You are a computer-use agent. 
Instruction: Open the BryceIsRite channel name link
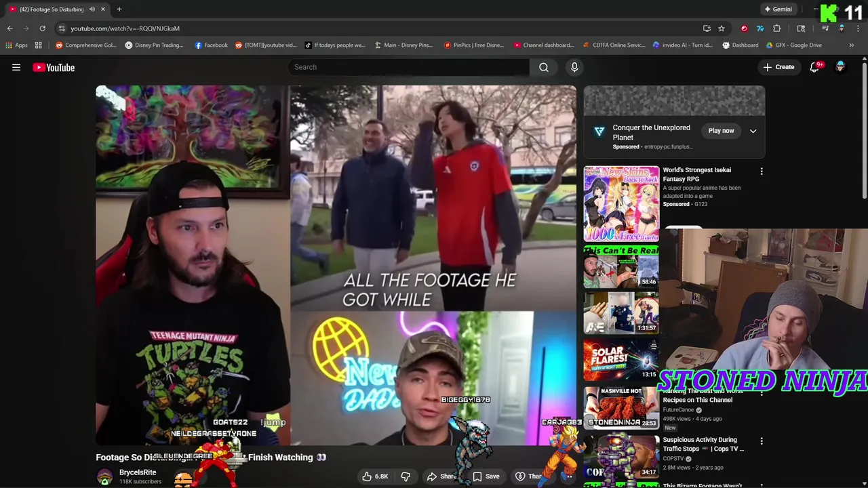(138, 472)
